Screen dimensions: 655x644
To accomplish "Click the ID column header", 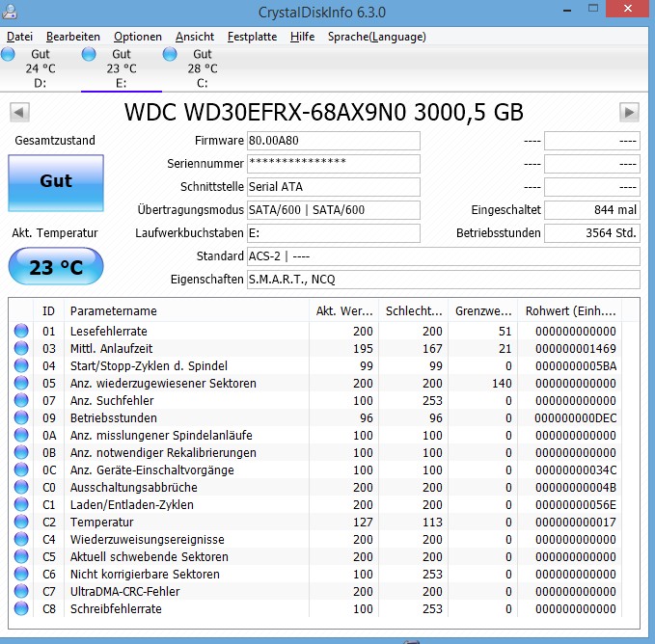I will coord(48,311).
